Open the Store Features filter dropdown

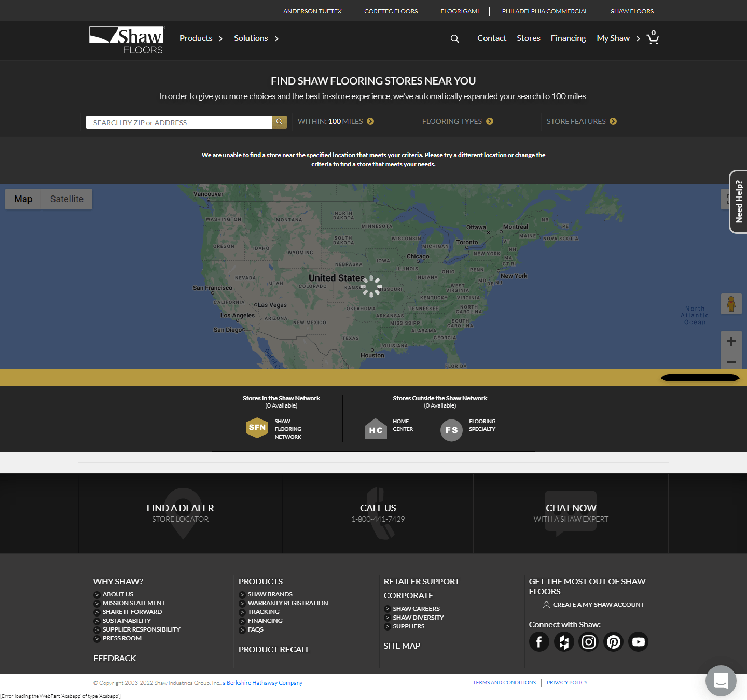point(582,121)
